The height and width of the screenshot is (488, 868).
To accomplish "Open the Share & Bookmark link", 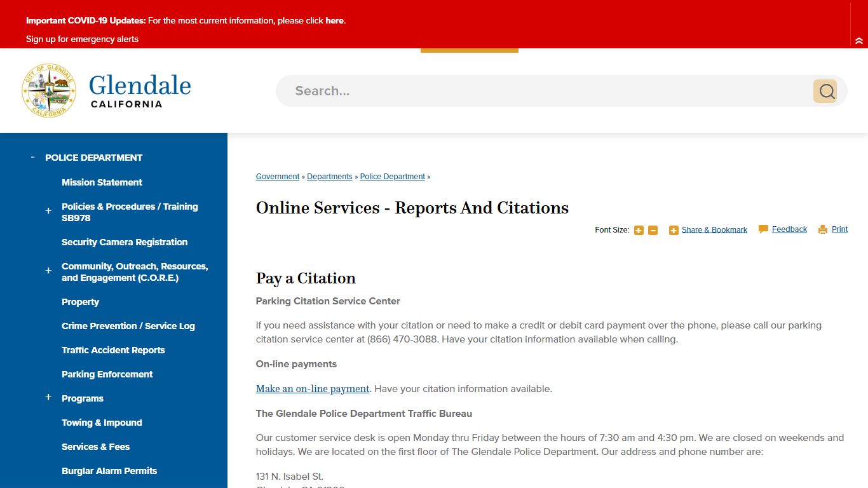I will click(714, 230).
